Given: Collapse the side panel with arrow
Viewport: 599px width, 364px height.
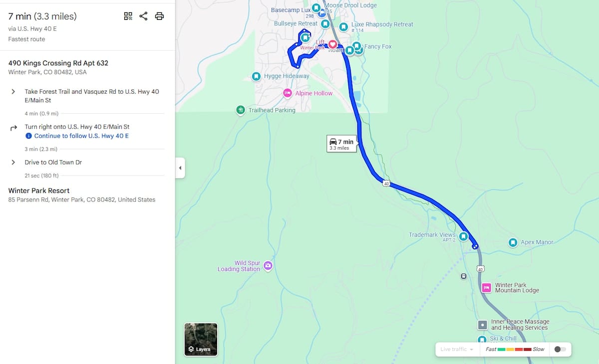Looking at the screenshot, I should click(180, 168).
